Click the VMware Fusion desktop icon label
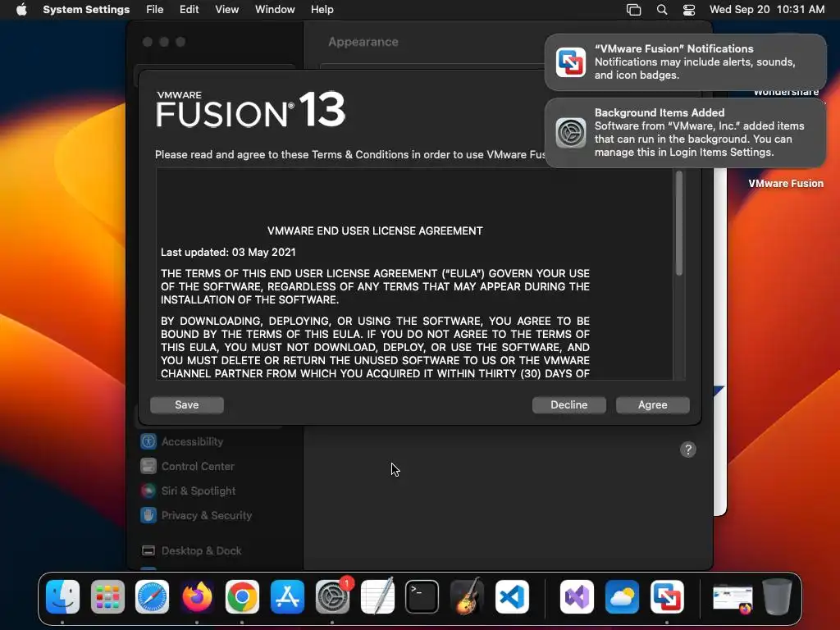This screenshot has width=840, height=630. (x=785, y=183)
